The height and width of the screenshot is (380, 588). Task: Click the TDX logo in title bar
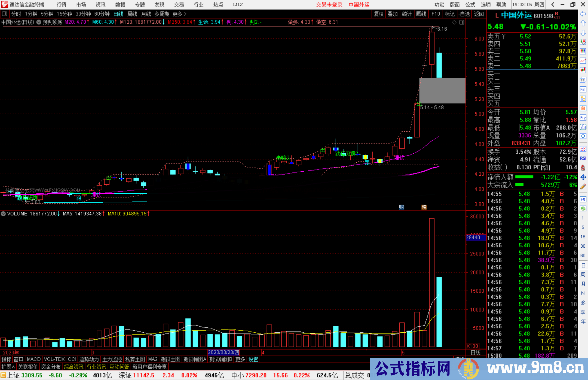pos(4,4)
